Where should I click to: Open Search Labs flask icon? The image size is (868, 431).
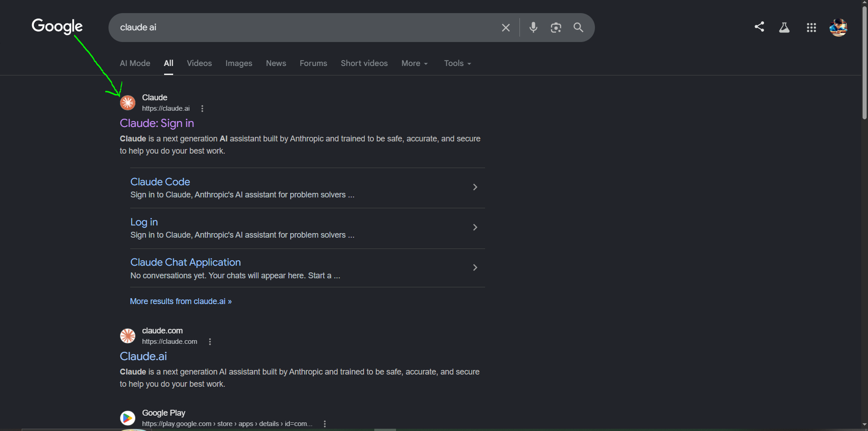click(x=784, y=28)
